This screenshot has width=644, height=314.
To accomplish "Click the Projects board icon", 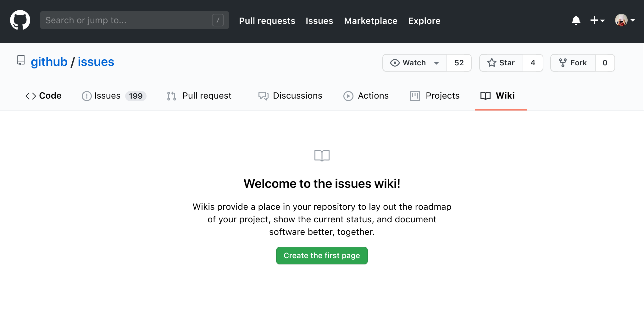I will pyautogui.click(x=415, y=96).
